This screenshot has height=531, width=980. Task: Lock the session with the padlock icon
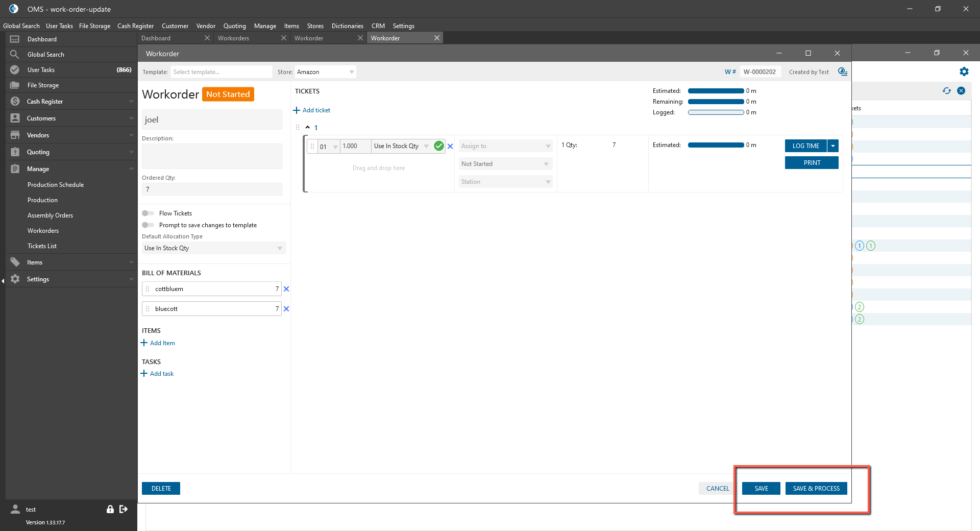click(110, 509)
